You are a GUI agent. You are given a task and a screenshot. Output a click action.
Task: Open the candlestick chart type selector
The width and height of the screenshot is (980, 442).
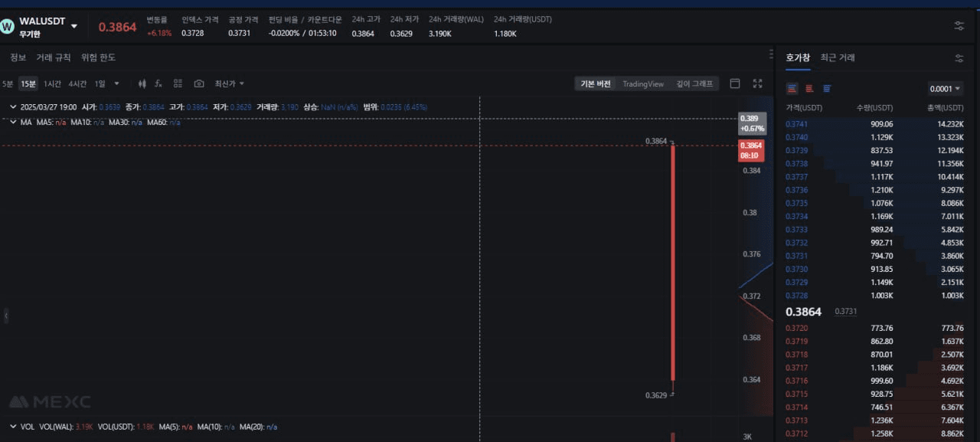tap(142, 83)
